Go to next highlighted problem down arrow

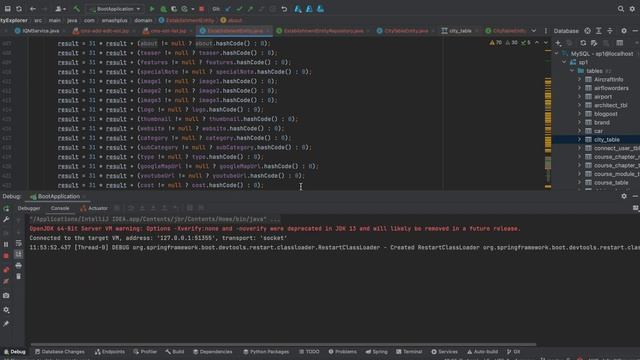[546, 42]
